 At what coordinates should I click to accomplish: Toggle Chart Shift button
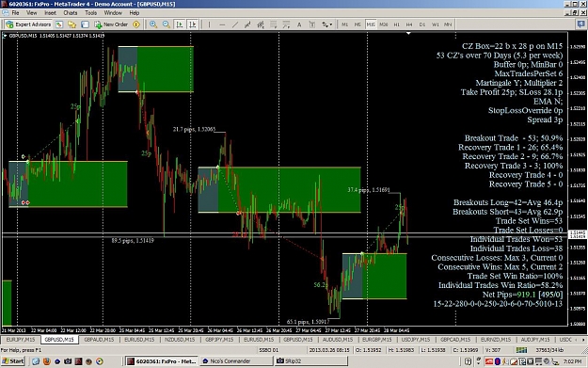coord(192,24)
